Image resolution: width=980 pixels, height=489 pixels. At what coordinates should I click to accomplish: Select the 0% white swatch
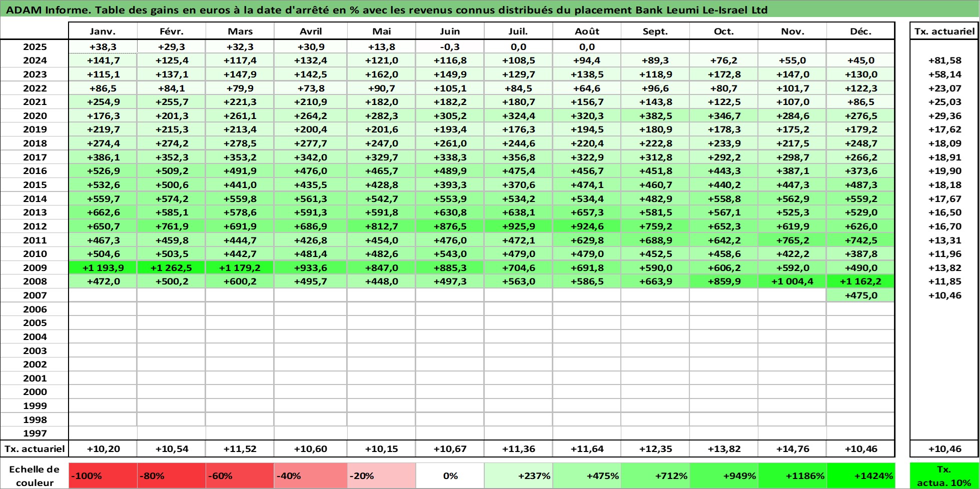coord(450,475)
